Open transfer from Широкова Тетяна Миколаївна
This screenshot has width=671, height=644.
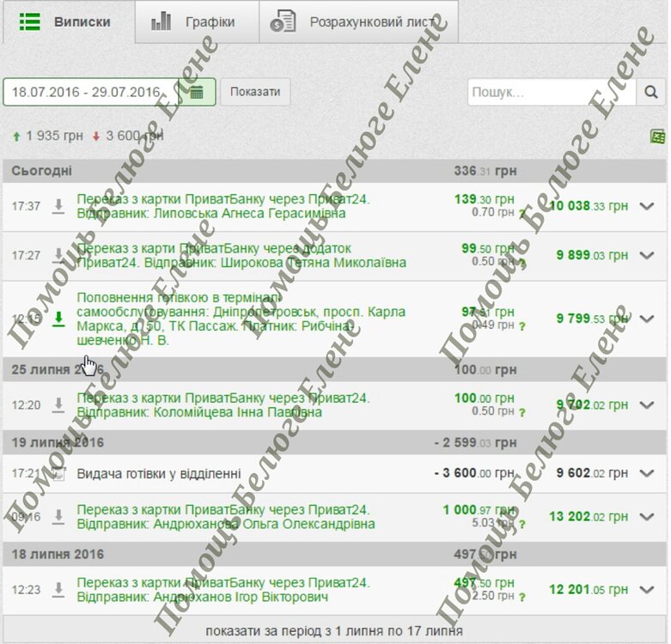click(x=241, y=255)
